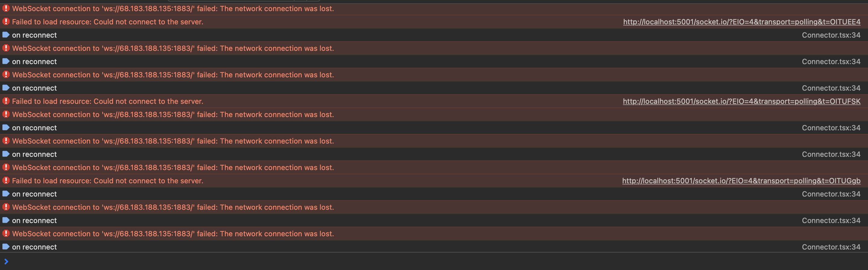Select the WebSocket error message directly below the OITUFSK row
Image resolution: width=868 pixels, height=270 pixels.
[x=173, y=115]
